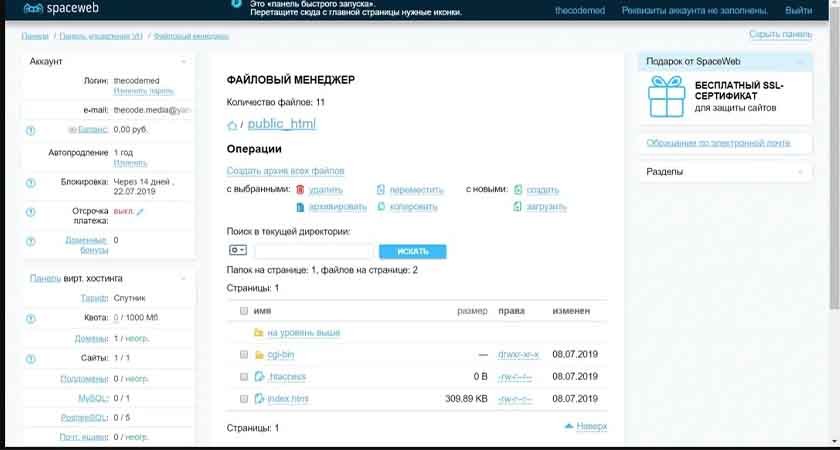
Task: Click the up arrow icon beside Наверх
Action: click(x=569, y=426)
